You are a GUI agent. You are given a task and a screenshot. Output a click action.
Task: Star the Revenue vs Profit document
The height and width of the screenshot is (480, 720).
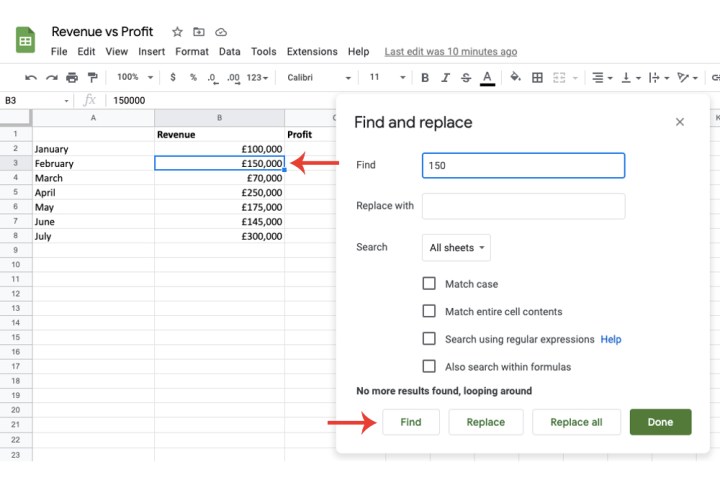[177, 32]
